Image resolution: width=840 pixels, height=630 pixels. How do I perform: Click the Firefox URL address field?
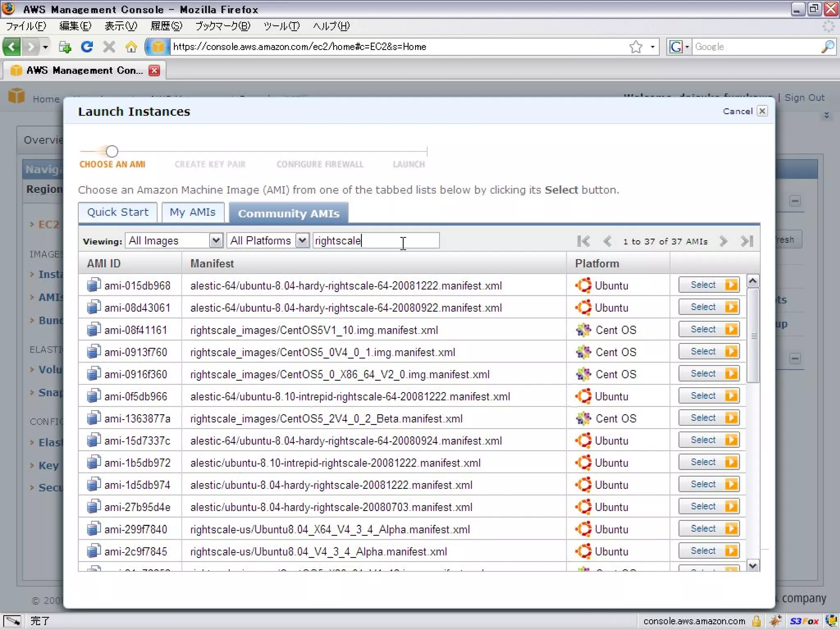point(398,47)
